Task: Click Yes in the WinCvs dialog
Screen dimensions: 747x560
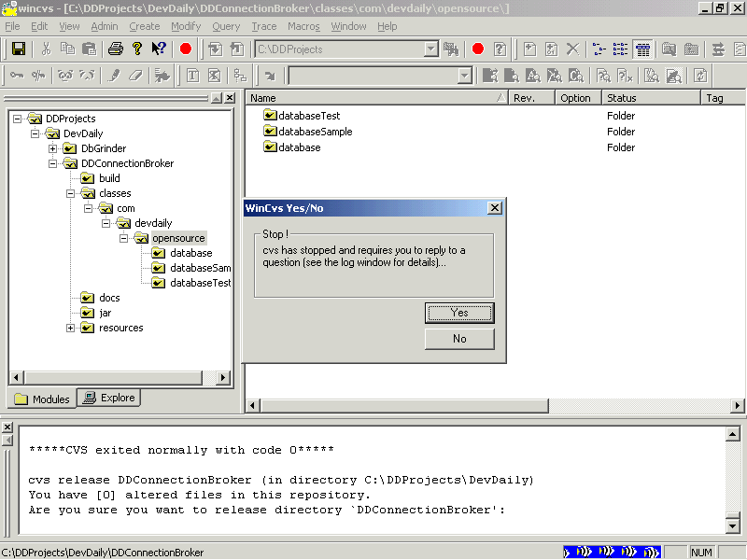Action: click(459, 313)
